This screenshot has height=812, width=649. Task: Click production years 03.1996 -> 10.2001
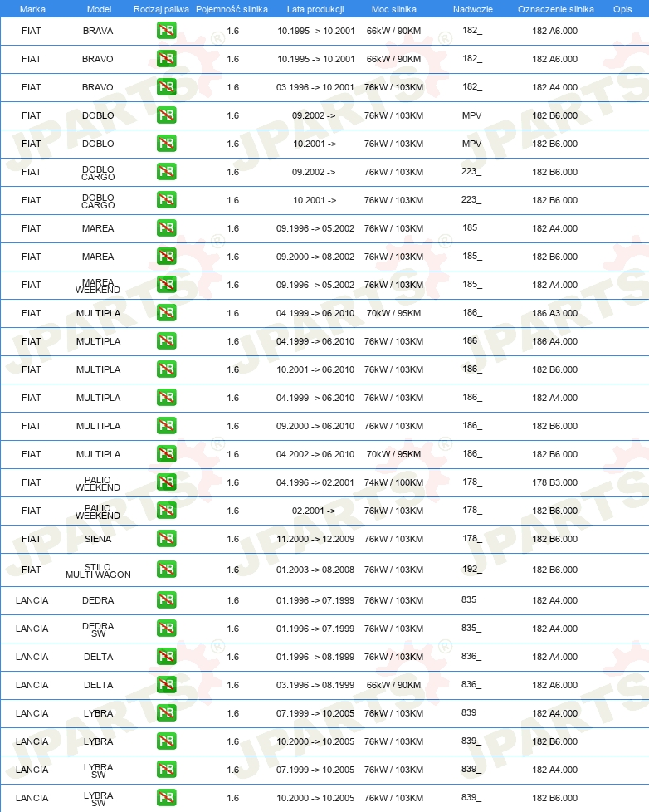pos(315,87)
